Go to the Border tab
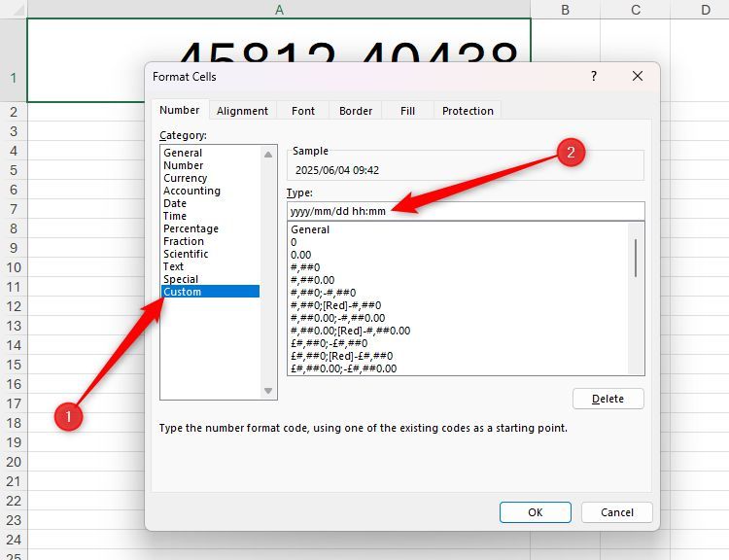 click(x=356, y=111)
